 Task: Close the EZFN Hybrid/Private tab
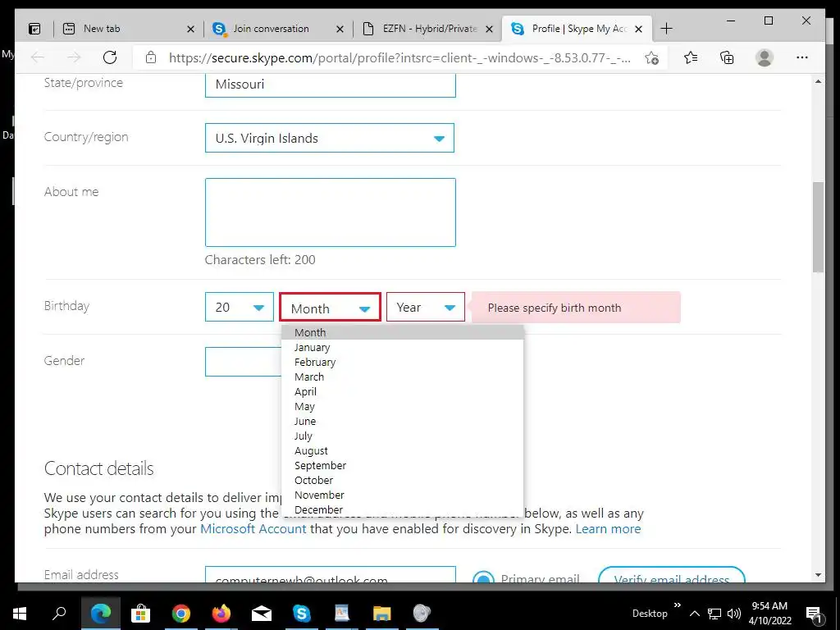(x=489, y=29)
